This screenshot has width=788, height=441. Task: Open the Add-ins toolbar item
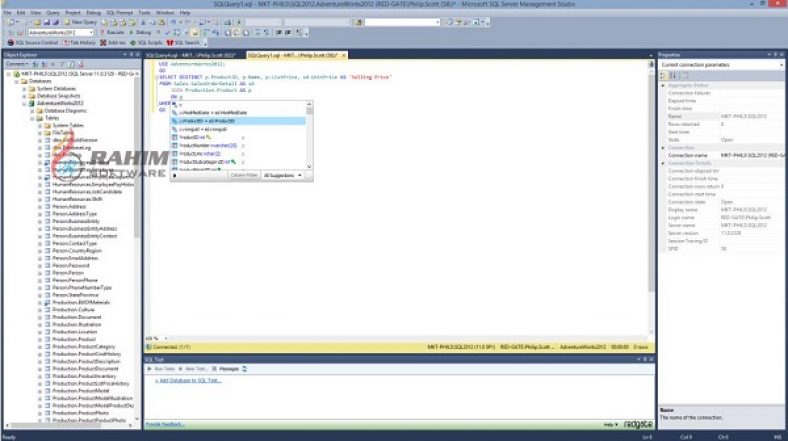[113, 43]
